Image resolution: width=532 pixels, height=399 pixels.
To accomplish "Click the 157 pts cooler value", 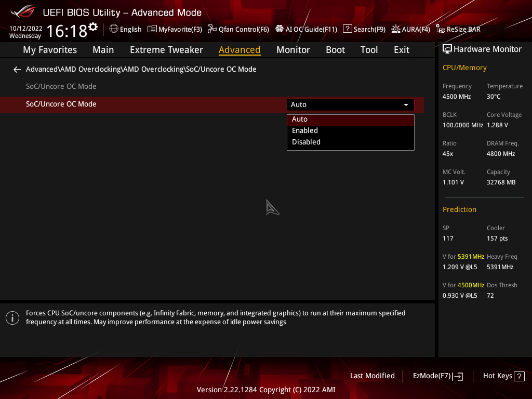I will click(497, 238).
